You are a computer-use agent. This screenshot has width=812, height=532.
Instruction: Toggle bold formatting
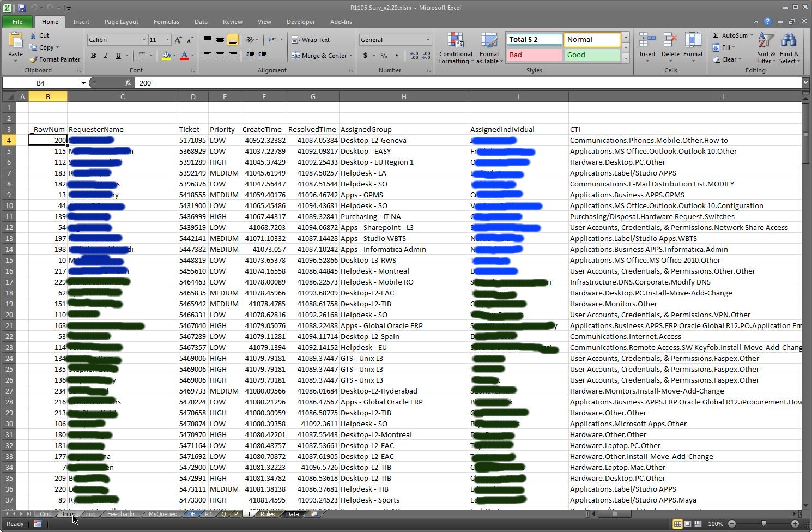click(93, 56)
